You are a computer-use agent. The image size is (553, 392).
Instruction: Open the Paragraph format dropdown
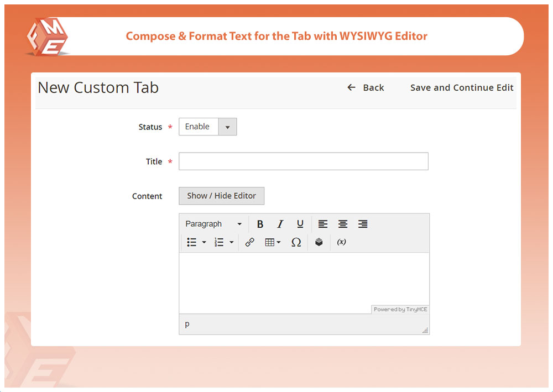213,224
